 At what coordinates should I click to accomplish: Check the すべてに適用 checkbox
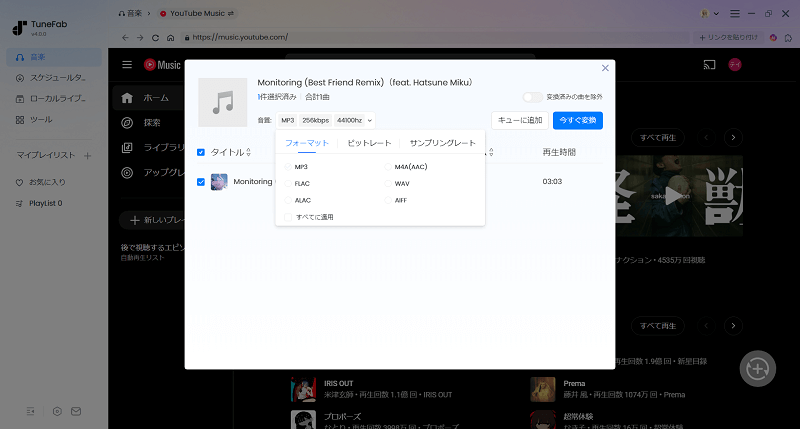click(289, 216)
